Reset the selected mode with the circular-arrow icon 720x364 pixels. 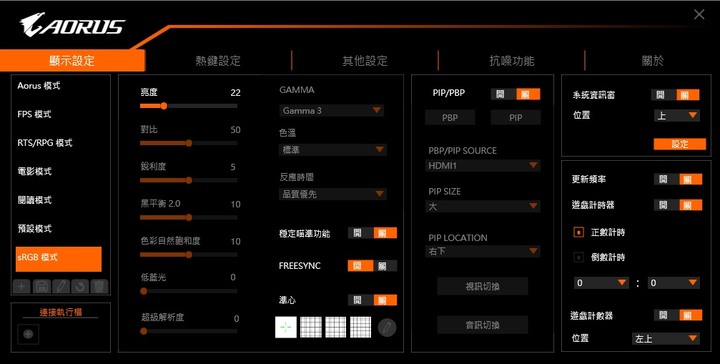coord(80,286)
